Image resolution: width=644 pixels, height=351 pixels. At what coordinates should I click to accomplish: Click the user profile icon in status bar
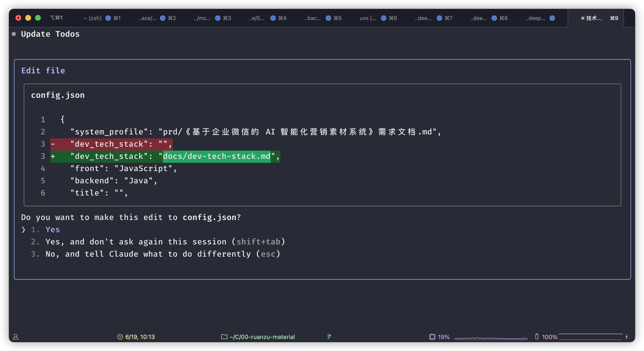[16, 337]
